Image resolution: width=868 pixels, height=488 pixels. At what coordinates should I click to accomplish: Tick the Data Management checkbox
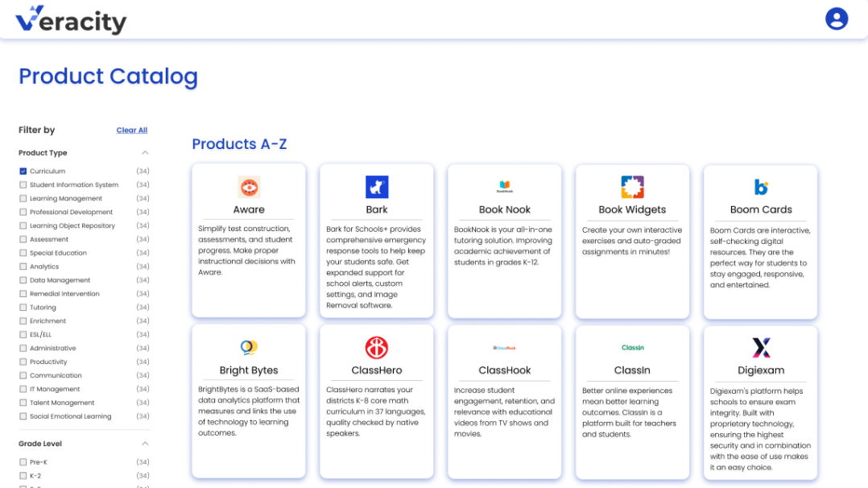point(23,280)
